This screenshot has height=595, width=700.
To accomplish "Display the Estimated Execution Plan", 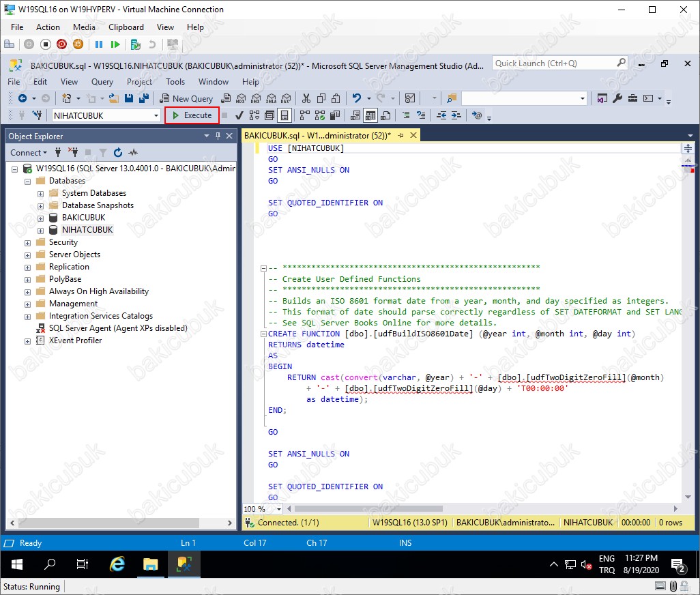I will (x=254, y=115).
